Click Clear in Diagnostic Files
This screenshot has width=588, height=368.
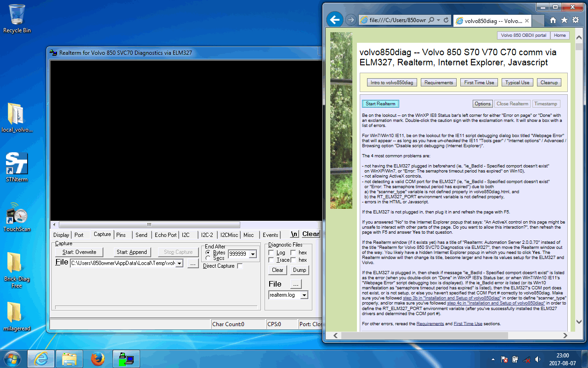[x=277, y=270]
